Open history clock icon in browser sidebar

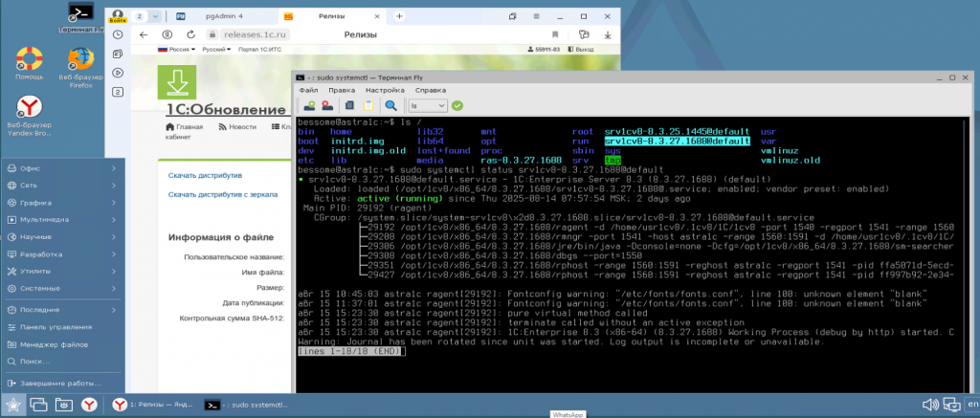point(118,35)
